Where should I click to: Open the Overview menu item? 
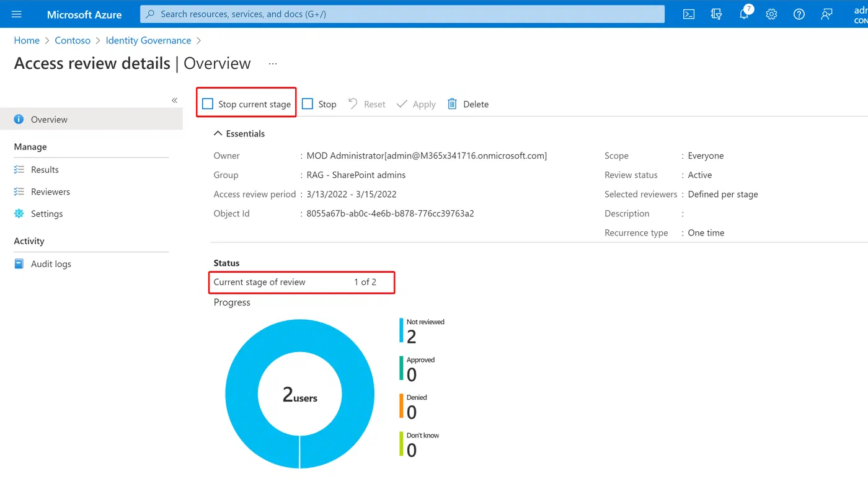(x=91, y=119)
